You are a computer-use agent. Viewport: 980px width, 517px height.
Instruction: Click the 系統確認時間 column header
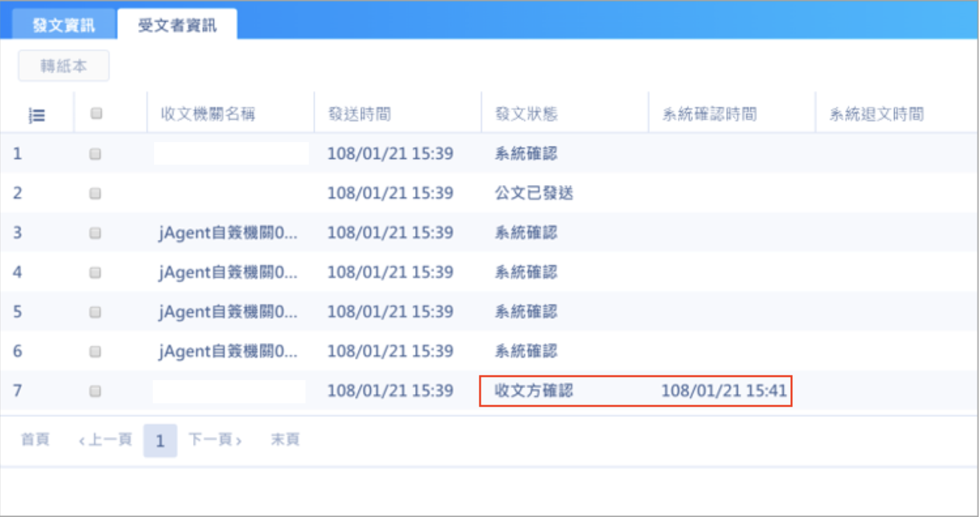click(709, 114)
